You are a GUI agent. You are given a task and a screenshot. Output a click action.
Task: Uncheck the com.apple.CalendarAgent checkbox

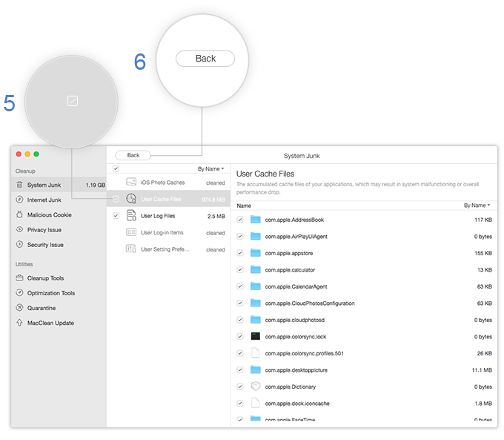pyautogui.click(x=240, y=286)
